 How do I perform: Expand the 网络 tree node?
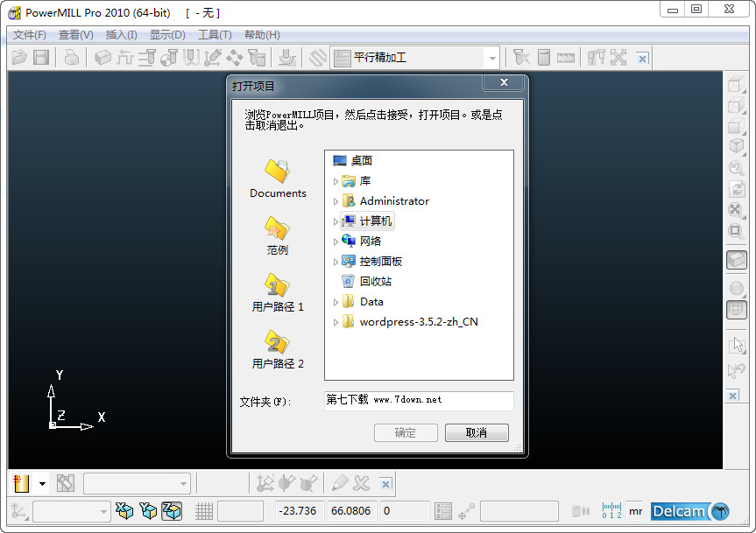coord(336,242)
